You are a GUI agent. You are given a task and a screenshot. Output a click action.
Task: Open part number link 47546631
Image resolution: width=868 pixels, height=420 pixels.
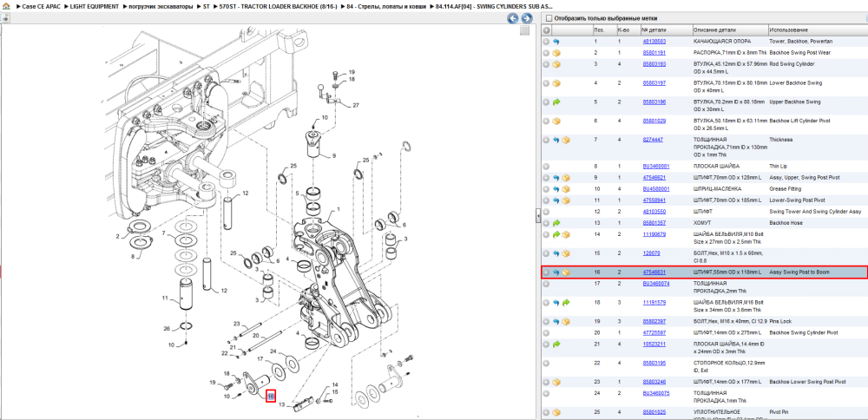tap(654, 272)
